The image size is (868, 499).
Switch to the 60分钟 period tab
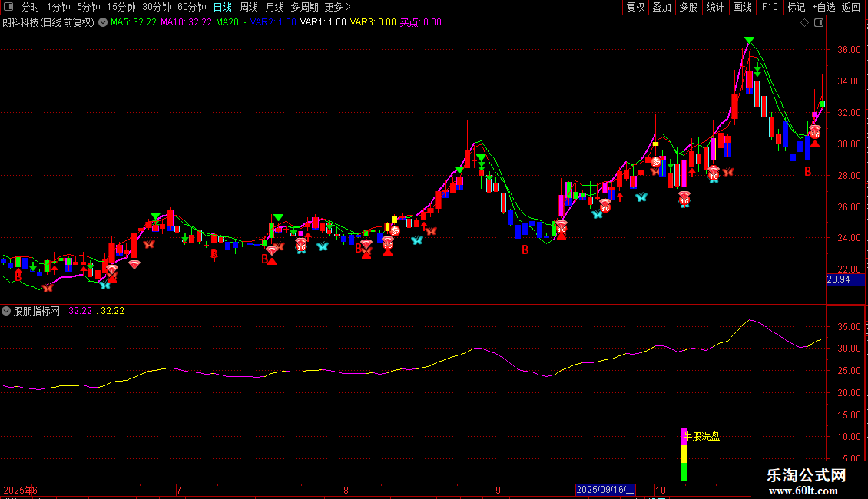(x=191, y=7)
